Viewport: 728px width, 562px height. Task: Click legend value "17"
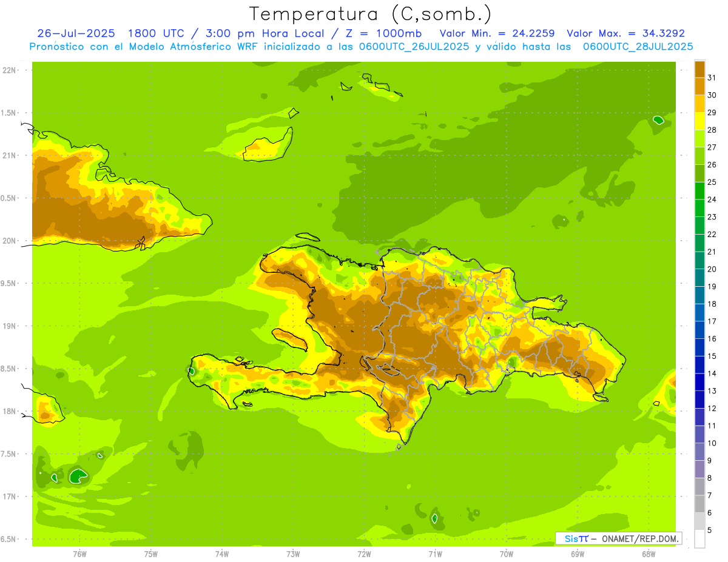tap(712, 321)
